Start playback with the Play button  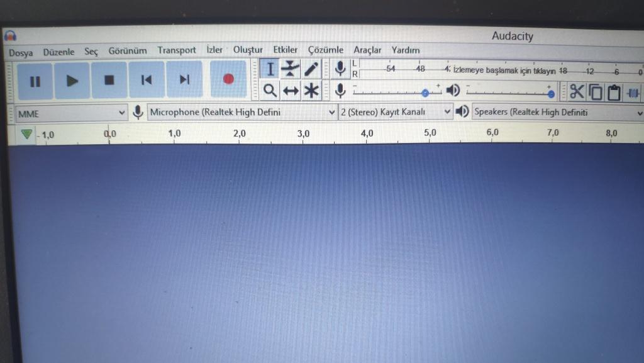coord(72,80)
